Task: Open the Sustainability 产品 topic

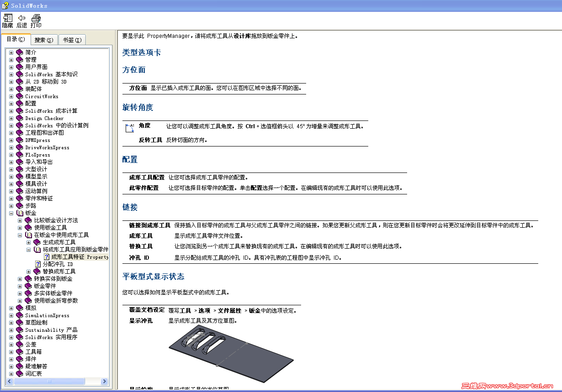Action: pos(51,330)
